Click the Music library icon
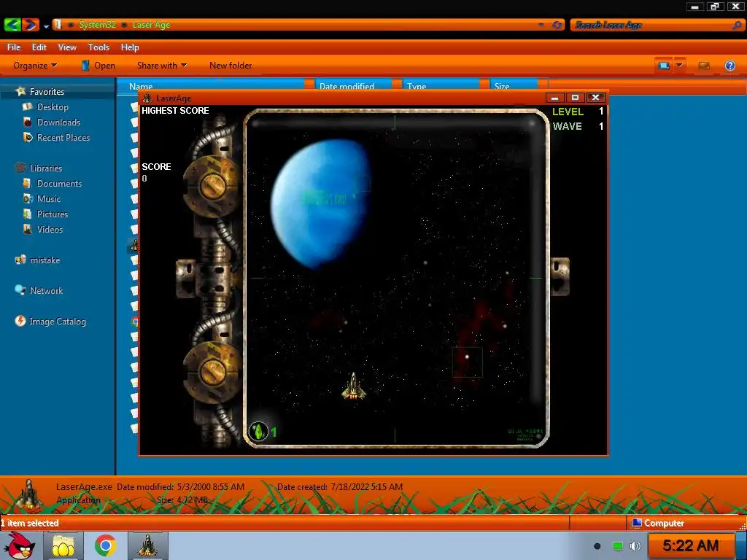Screen dimensions: 747x560 (28, 198)
